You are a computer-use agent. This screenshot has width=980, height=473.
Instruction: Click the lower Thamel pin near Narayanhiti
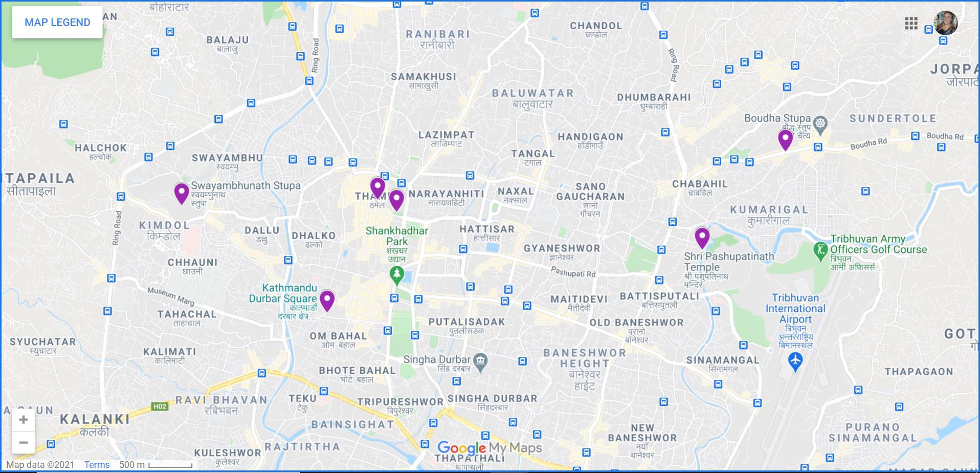pyautogui.click(x=396, y=200)
